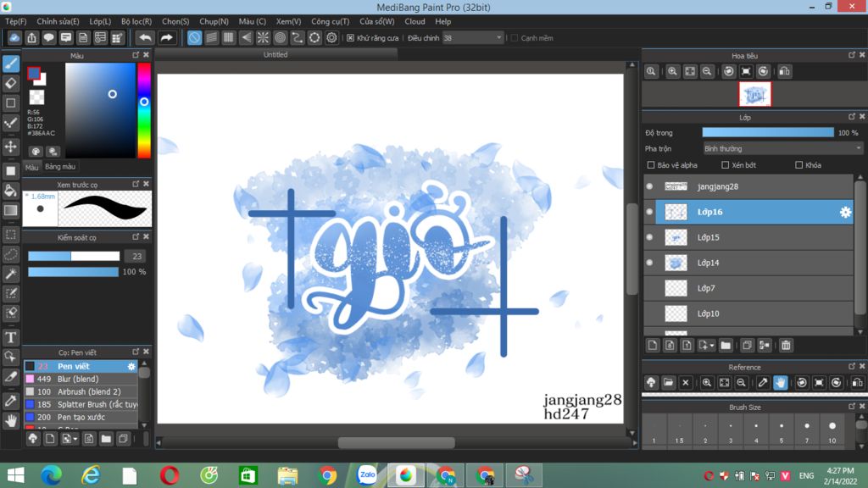Select the Brush tool in left toolbar

10,64
